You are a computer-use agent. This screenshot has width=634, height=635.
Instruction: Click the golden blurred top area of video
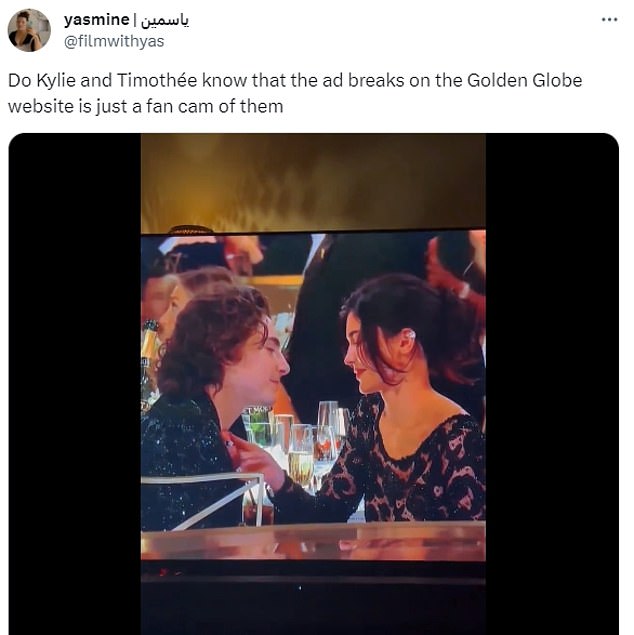click(313, 182)
